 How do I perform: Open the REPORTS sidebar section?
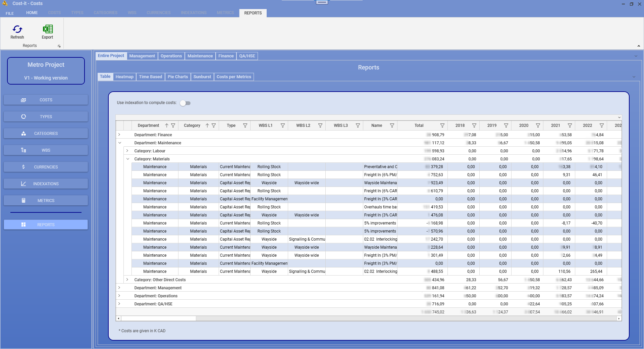click(x=46, y=225)
